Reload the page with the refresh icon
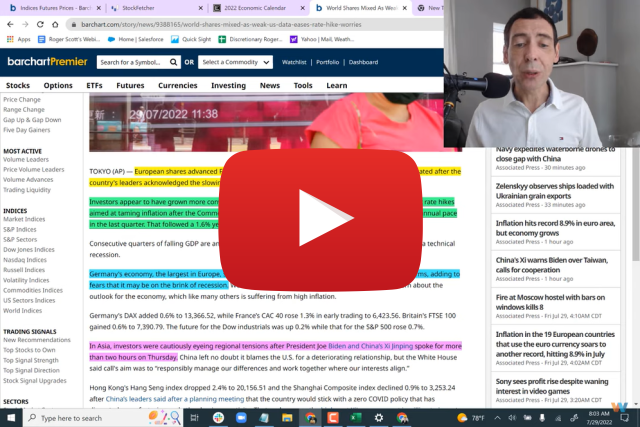Image resolution: width=640 pixels, height=427 pixels. click(x=42, y=24)
